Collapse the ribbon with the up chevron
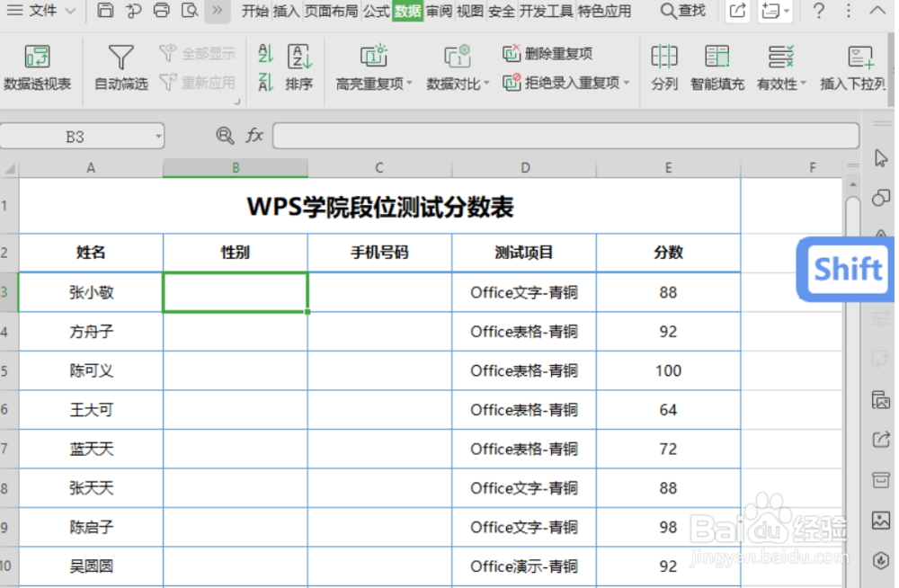Viewport: 899px width, 588px height. [x=877, y=10]
